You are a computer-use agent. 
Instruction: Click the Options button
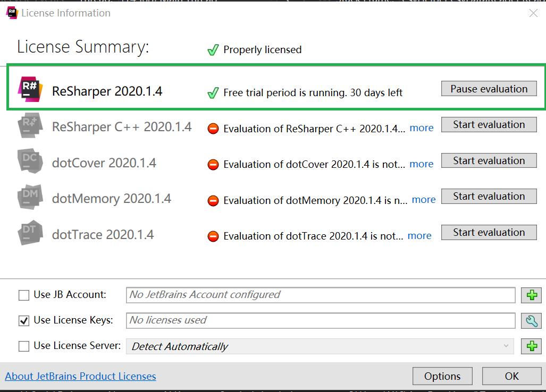click(x=442, y=376)
